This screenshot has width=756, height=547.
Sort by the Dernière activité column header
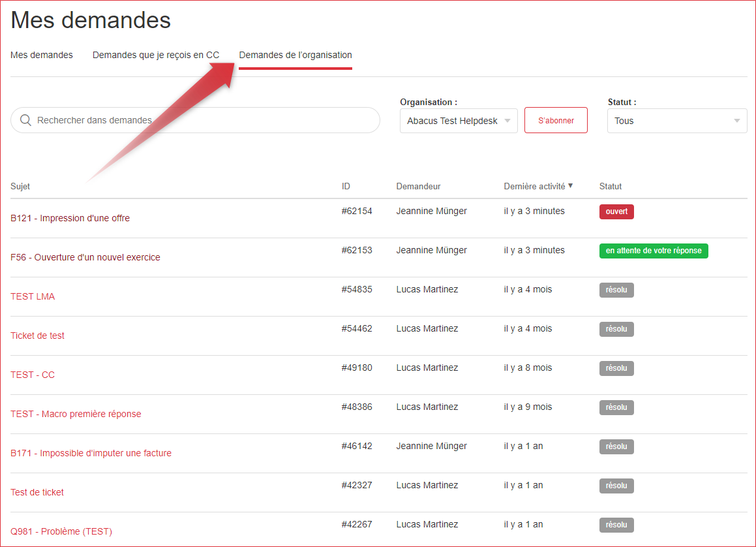(x=534, y=186)
